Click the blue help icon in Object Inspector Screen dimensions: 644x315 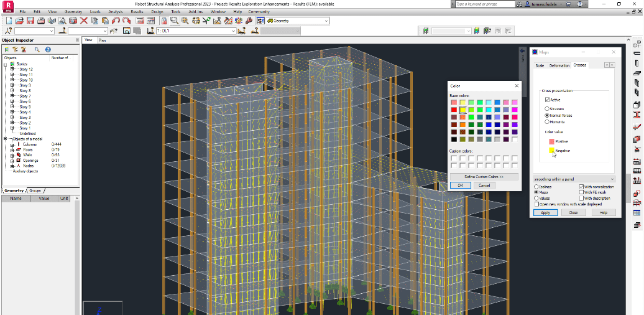[x=48, y=49]
